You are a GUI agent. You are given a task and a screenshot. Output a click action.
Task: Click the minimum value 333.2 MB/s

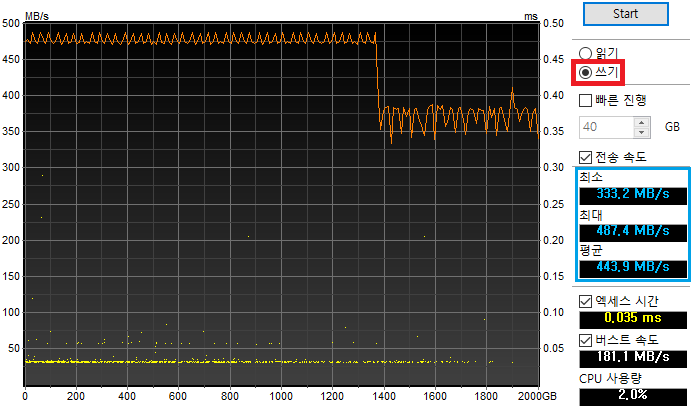[632, 195]
